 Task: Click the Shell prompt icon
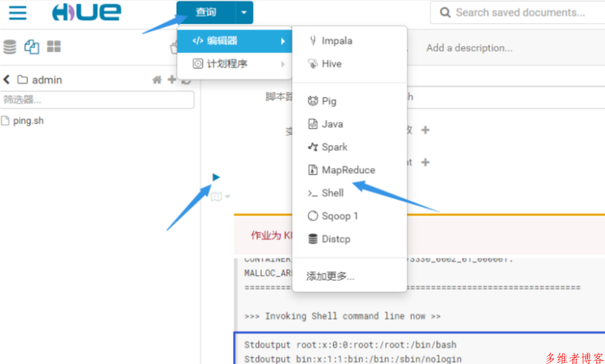[313, 193]
